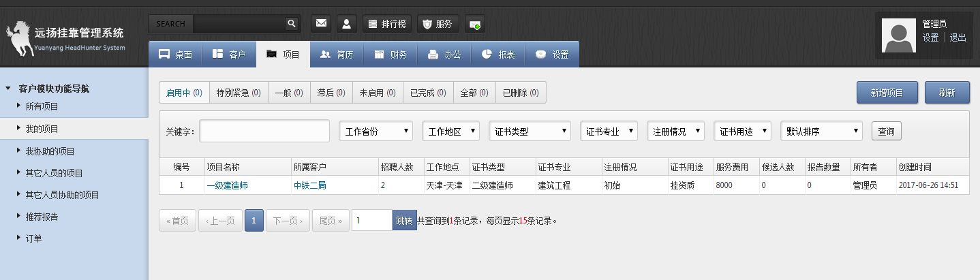Select the 未启用 (0) filter tab
The width and height of the screenshot is (980, 280).
(377, 93)
